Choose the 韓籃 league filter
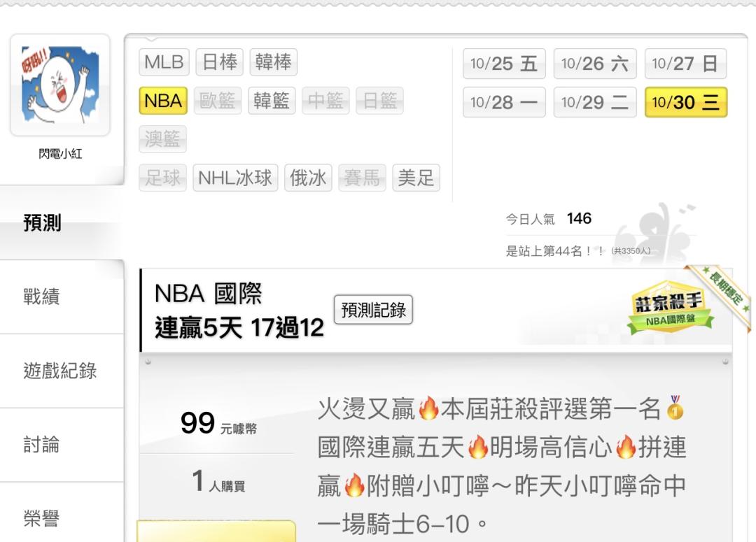Image resolution: width=756 pixels, height=542 pixels. tap(272, 101)
